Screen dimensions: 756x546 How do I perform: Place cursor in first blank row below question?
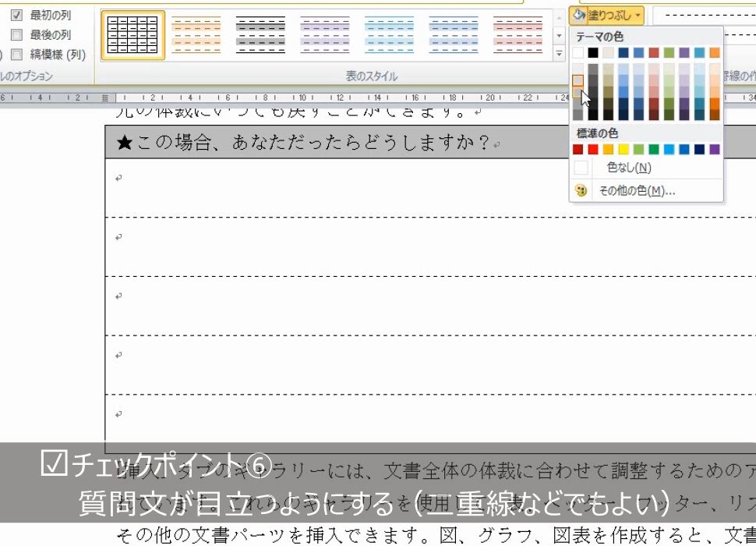pos(430,188)
